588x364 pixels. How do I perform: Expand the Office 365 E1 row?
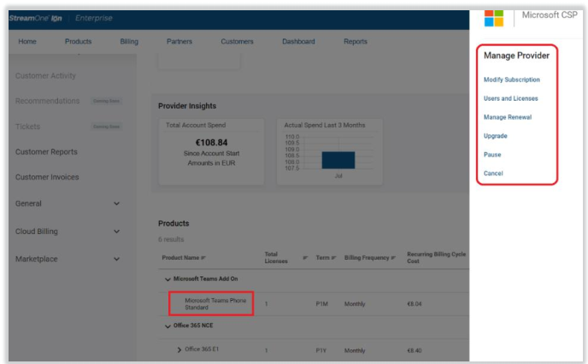point(179,349)
